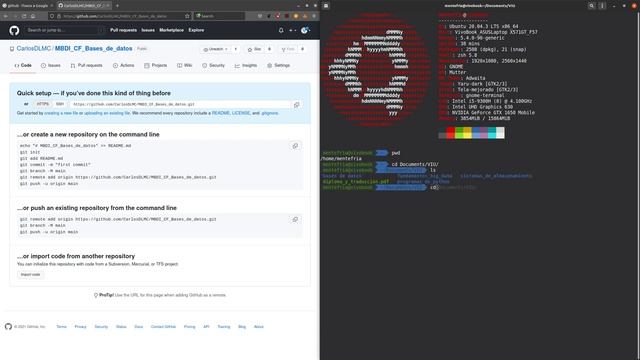
Task: Switch to the first Google browser tab
Action: 27,6
